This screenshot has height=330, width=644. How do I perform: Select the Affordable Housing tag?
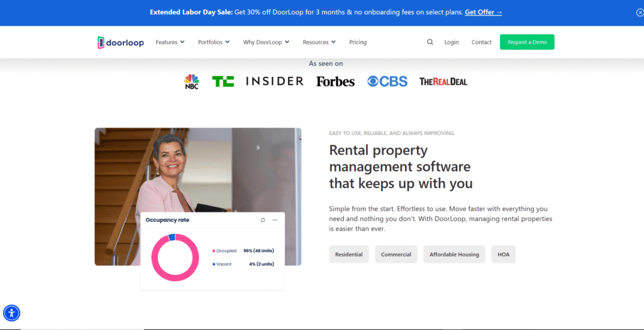(454, 254)
